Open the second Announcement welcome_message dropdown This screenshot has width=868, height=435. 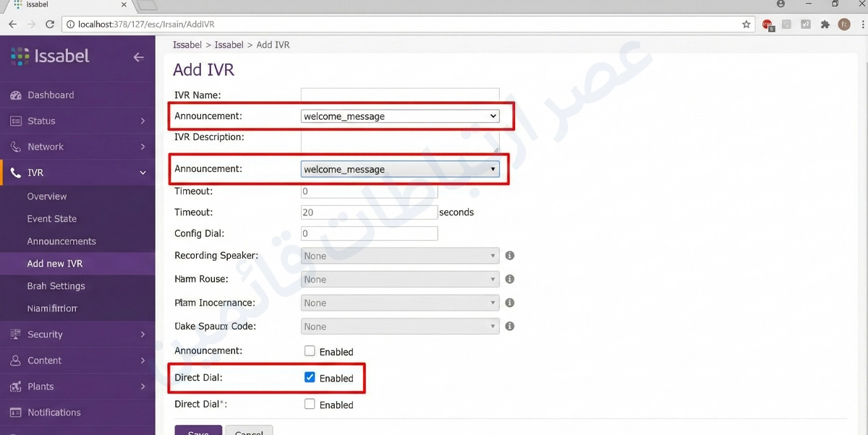400,169
